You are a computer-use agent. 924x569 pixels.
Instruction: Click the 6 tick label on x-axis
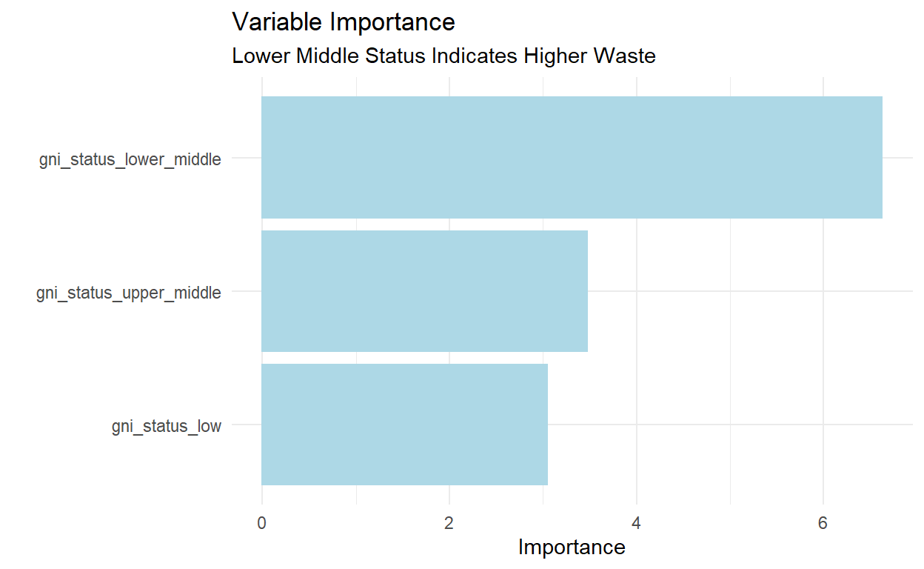point(823,523)
